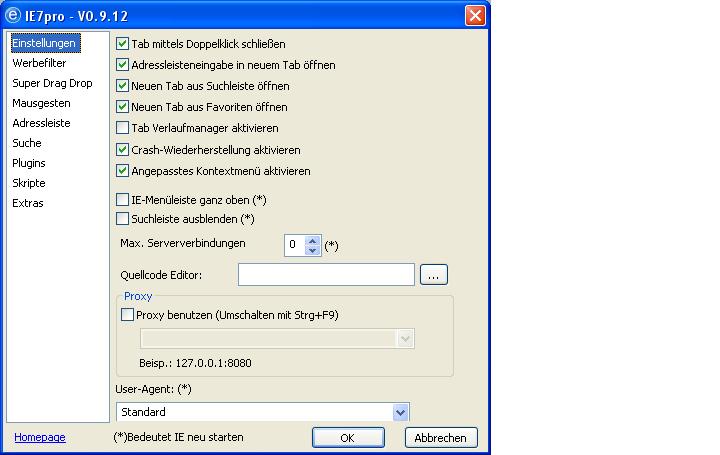
Task: Open Super Drag Drop settings
Action: (x=52, y=83)
